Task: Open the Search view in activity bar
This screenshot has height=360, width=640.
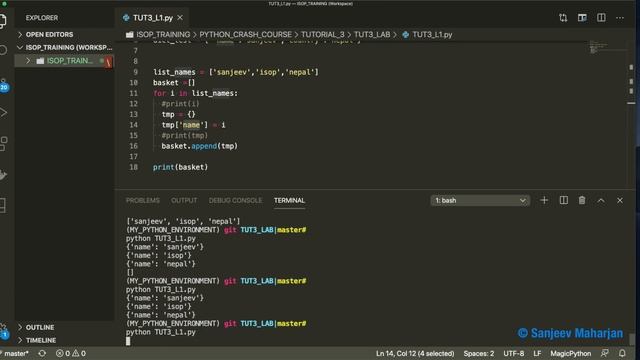Action: click(x=3, y=50)
